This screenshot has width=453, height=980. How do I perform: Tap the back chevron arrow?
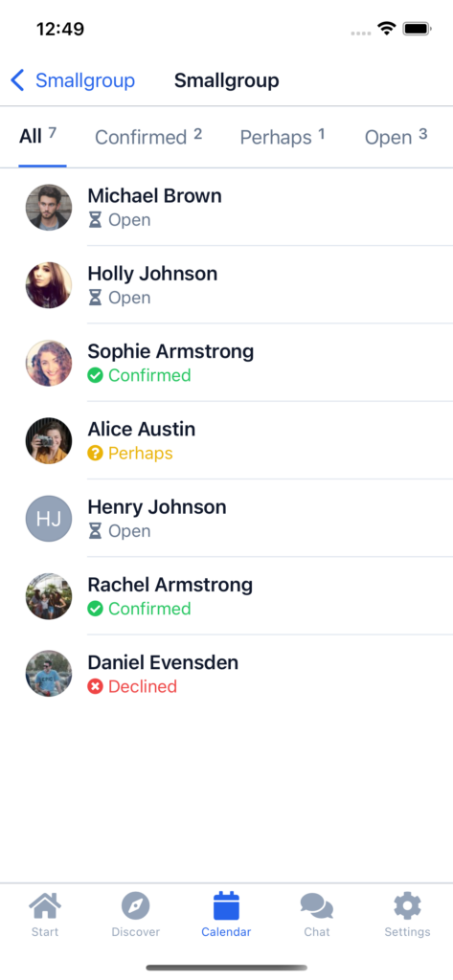(17, 80)
